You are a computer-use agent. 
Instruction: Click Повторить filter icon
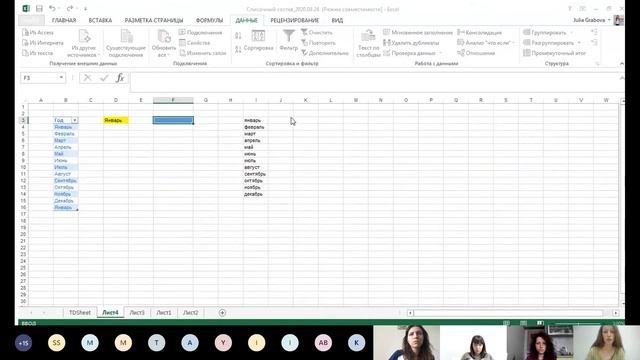[304, 42]
